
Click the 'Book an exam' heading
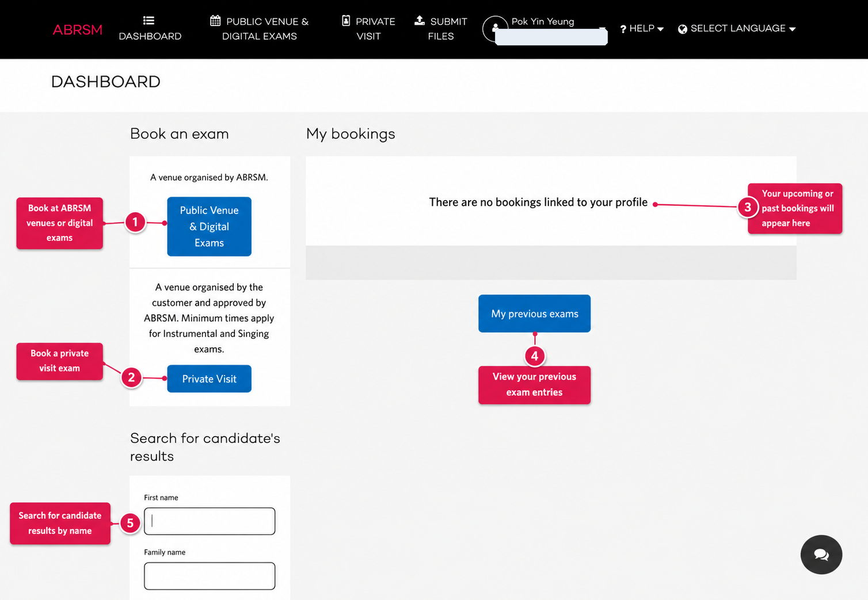pos(179,134)
